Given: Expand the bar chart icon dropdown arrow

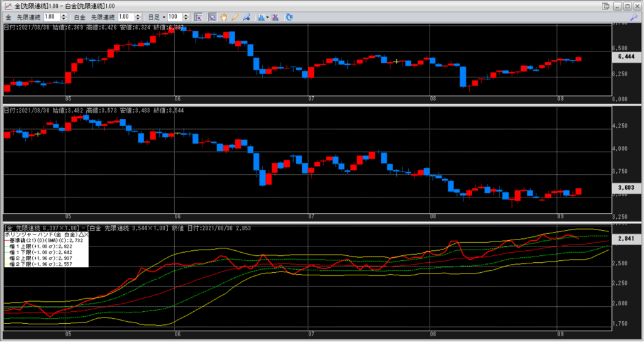Looking at the screenshot, I should (267, 16).
